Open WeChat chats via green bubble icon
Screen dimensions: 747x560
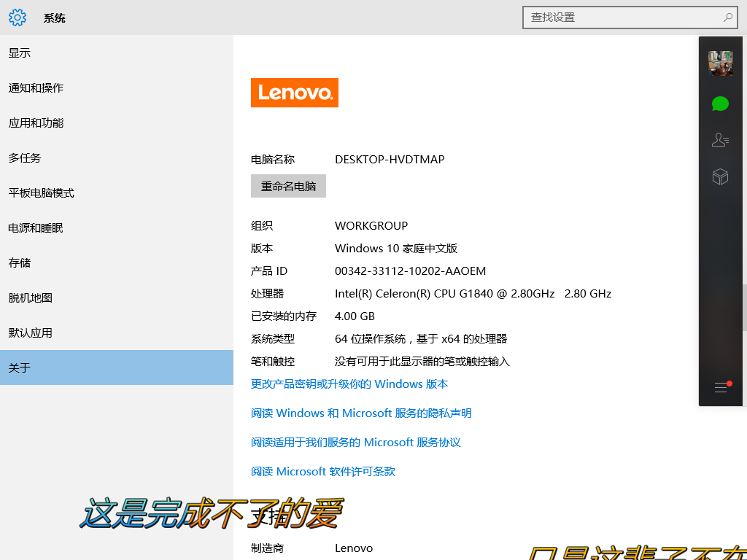pyautogui.click(x=720, y=104)
